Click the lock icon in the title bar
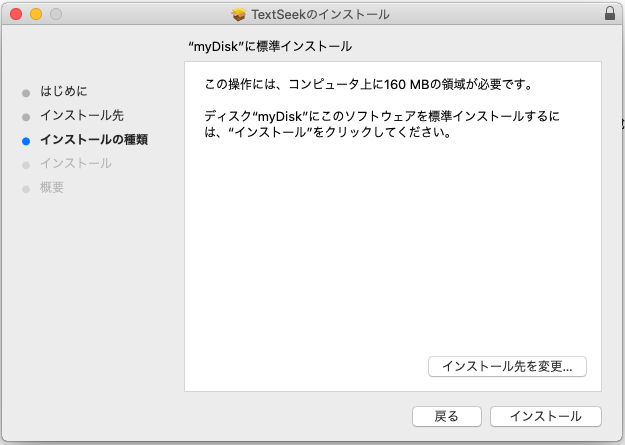This screenshot has width=625, height=445. click(610, 14)
